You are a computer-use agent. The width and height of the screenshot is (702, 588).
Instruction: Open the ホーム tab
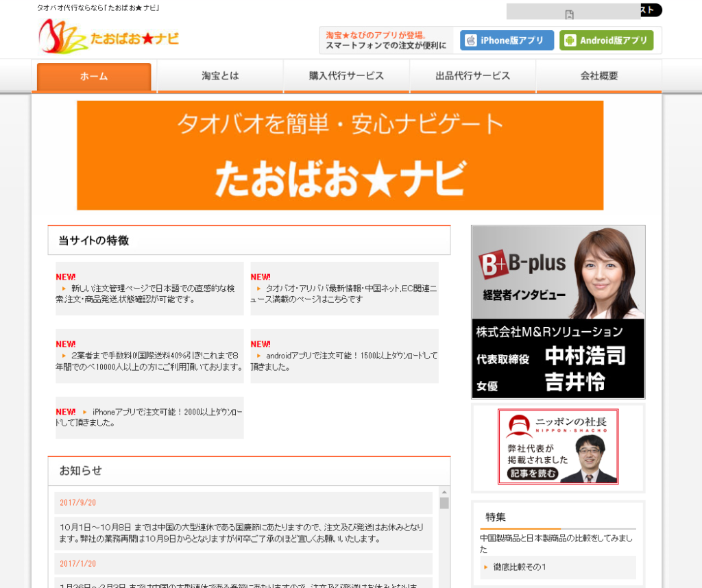[x=94, y=76]
